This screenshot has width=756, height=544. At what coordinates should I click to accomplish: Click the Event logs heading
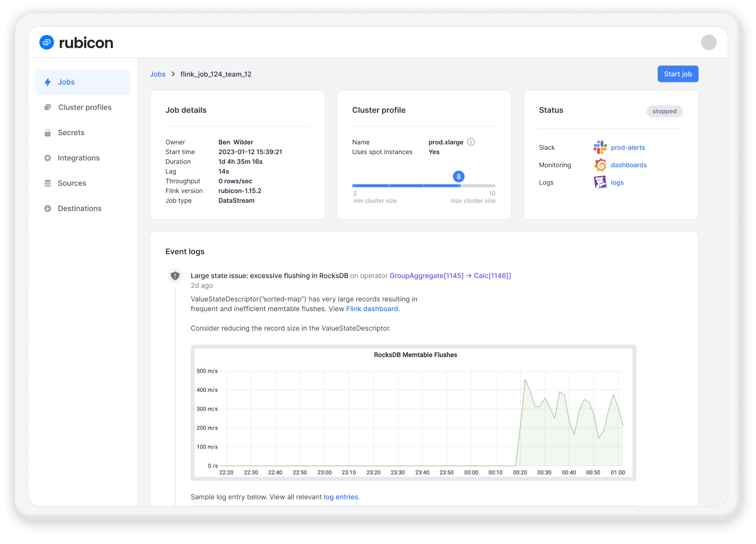[185, 252]
